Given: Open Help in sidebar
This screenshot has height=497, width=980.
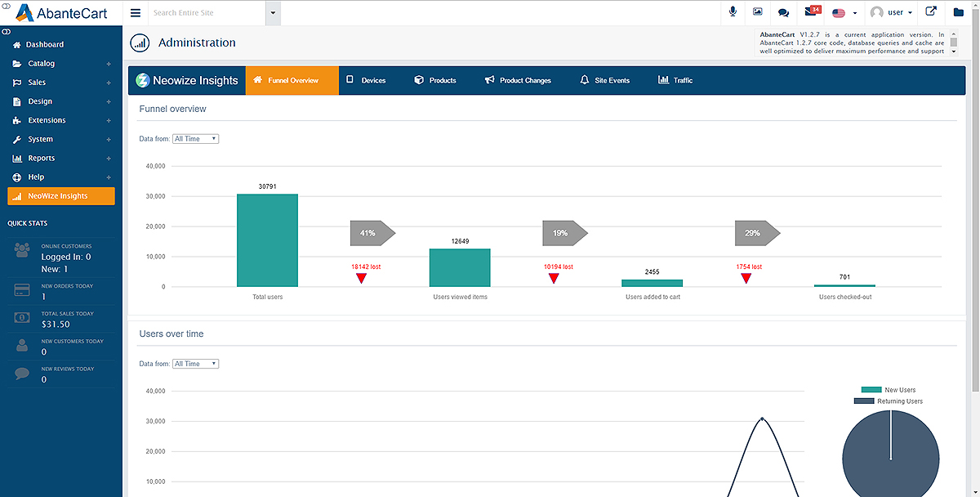Looking at the screenshot, I should [x=61, y=177].
